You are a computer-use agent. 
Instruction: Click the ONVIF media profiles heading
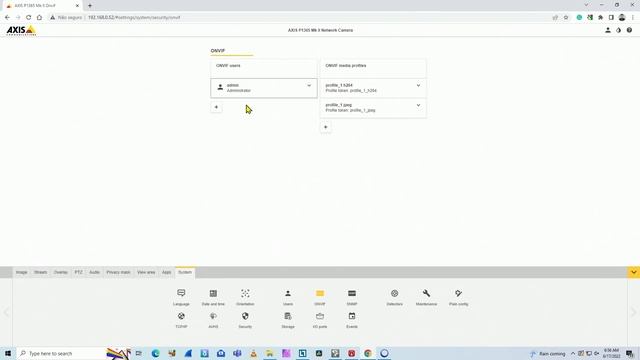[346, 66]
